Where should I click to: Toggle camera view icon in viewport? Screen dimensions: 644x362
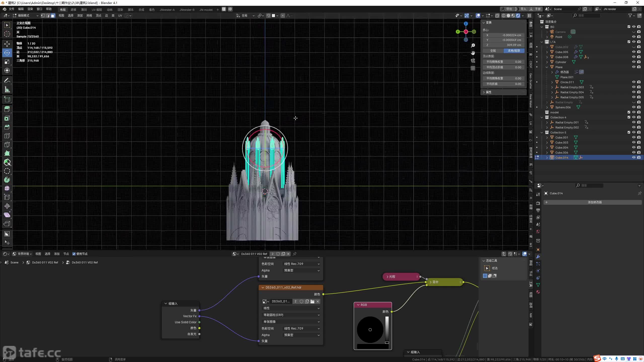coord(473,61)
